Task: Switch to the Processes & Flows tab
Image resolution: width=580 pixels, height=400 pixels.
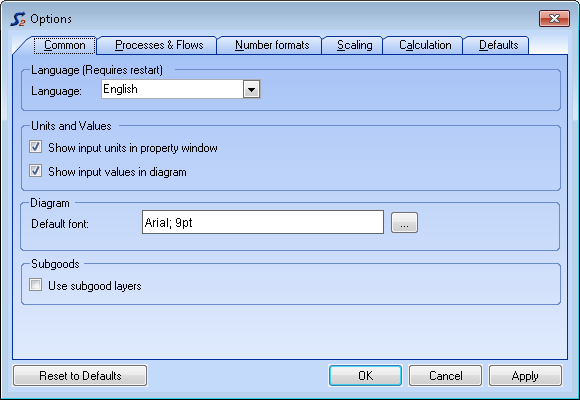Action: [x=159, y=45]
